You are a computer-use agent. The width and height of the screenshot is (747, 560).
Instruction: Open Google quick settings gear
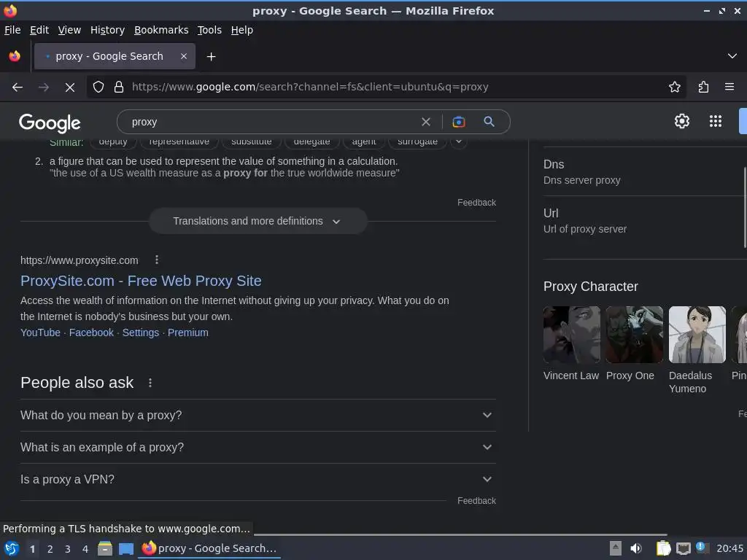(x=682, y=121)
